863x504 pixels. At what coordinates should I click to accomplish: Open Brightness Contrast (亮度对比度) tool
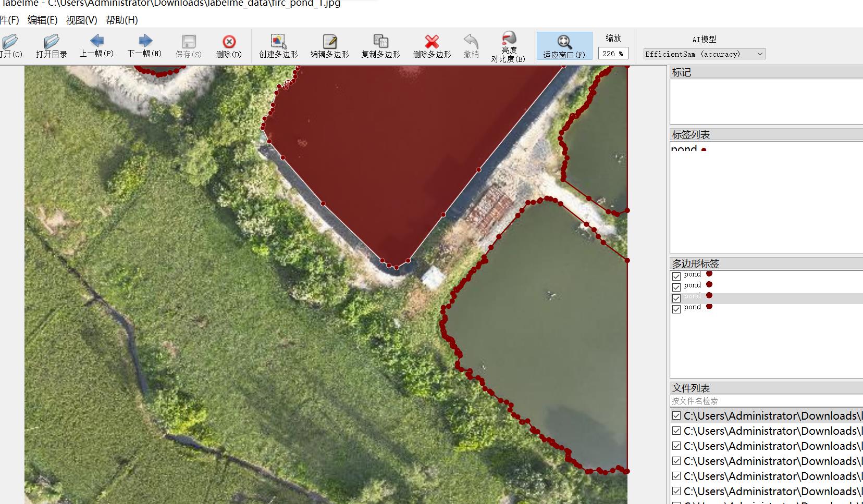[508, 46]
